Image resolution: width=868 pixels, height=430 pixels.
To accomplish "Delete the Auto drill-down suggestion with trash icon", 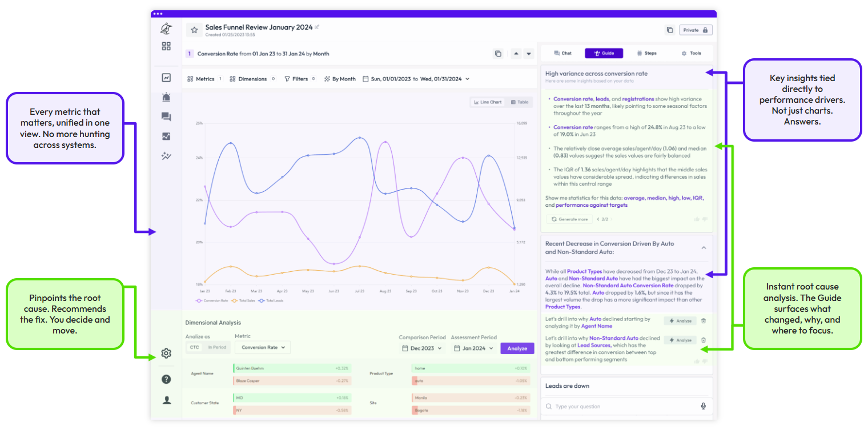I will coord(704,321).
